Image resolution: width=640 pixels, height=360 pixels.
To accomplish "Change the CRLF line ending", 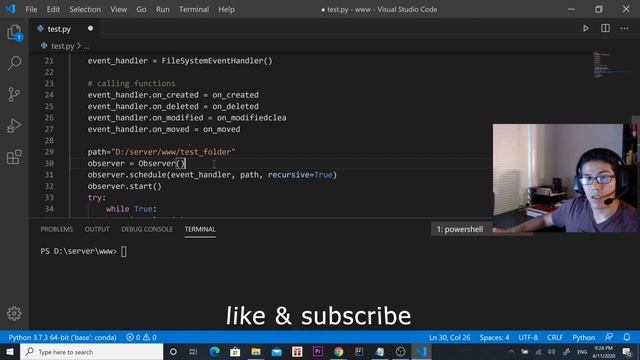I will (555, 337).
